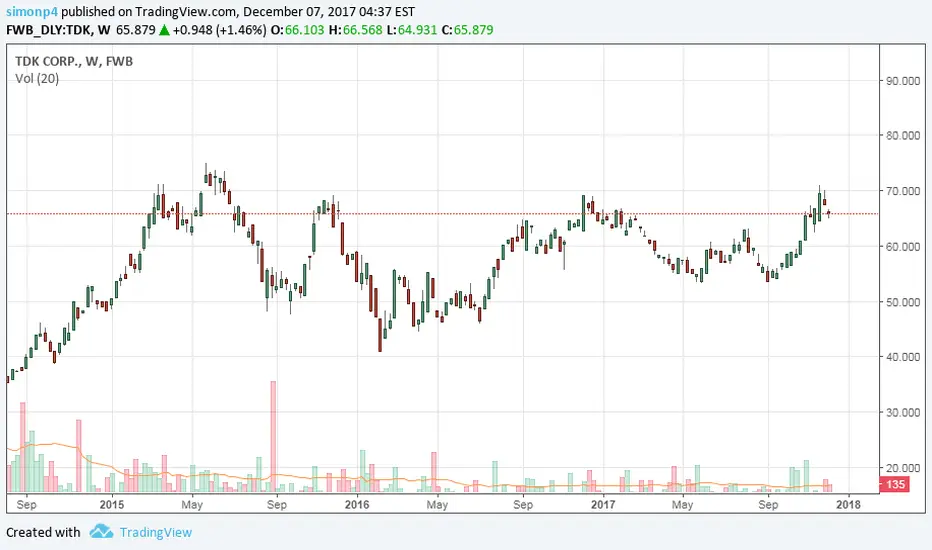Select the Vol (20) indicator label
Image resolution: width=932 pixels, height=550 pixels.
click(37, 78)
